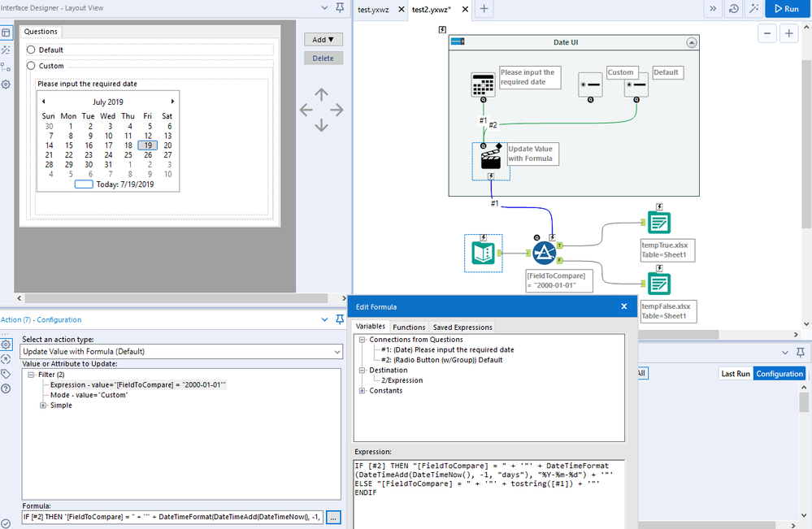
Task: Zoom in on the canvas with plus
Action: 788,33
